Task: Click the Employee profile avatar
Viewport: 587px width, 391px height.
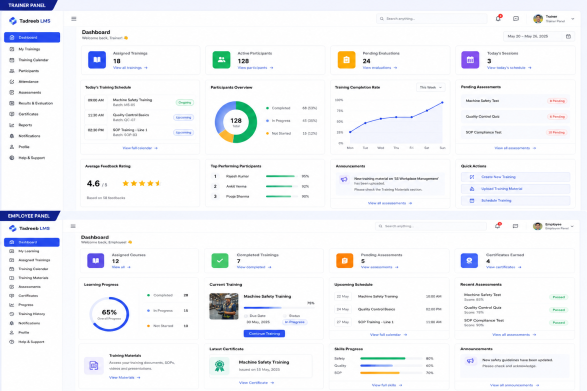Action: [x=538, y=226]
